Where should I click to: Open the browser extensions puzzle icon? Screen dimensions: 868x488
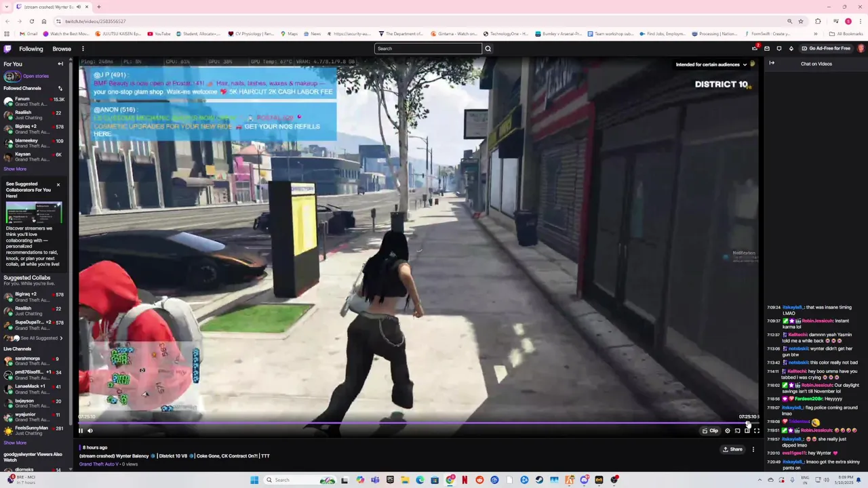pyautogui.click(x=818, y=21)
